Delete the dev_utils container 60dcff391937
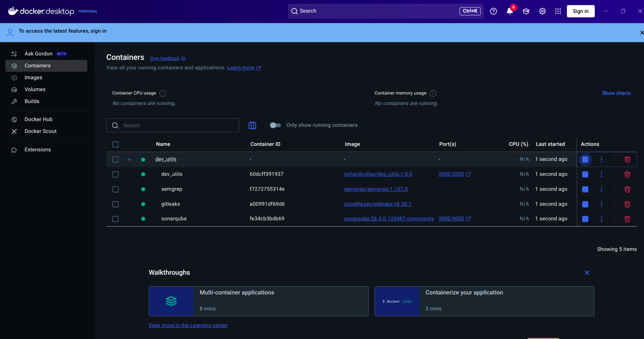644x339 pixels. click(627, 174)
